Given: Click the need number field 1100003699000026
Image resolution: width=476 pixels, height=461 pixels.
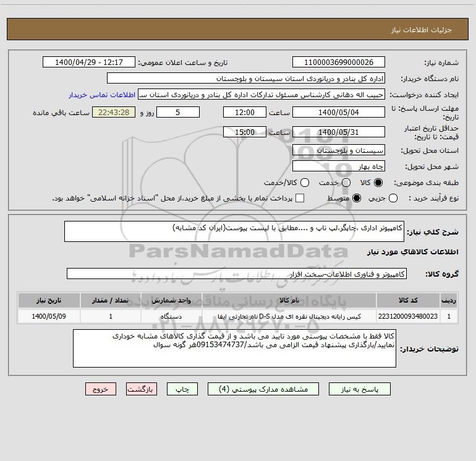Looking at the screenshot, I should pyautogui.click(x=339, y=62).
